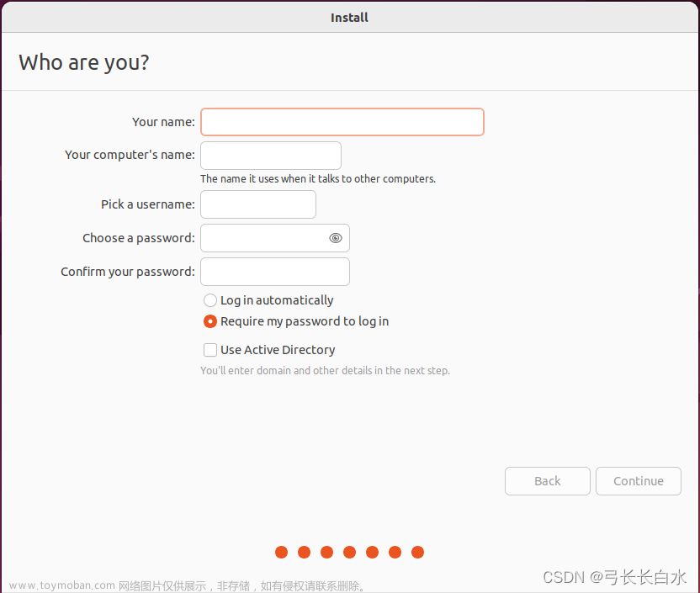Click the password visibility eye icon
Viewport: 700px width, 593px height.
pos(335,238)
